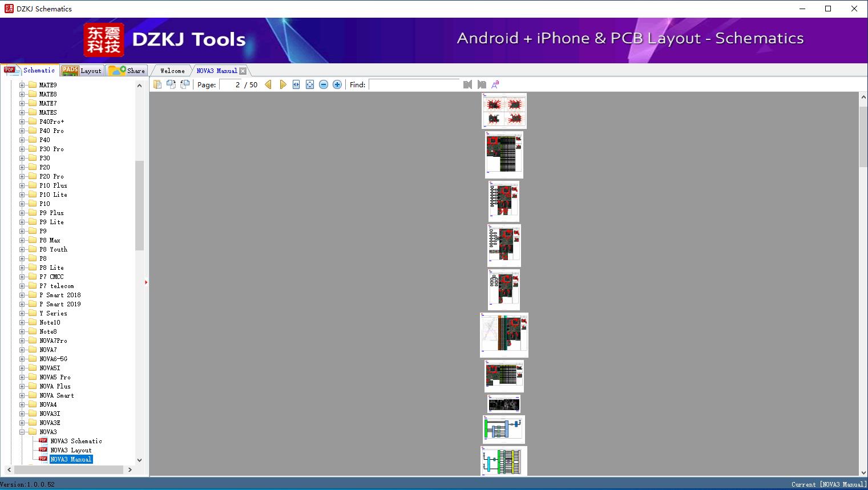The image size is (868, 490).
Task: Click the tree panel scroll-up arrow
Action: pyautogui.click(x=139, y=86)
